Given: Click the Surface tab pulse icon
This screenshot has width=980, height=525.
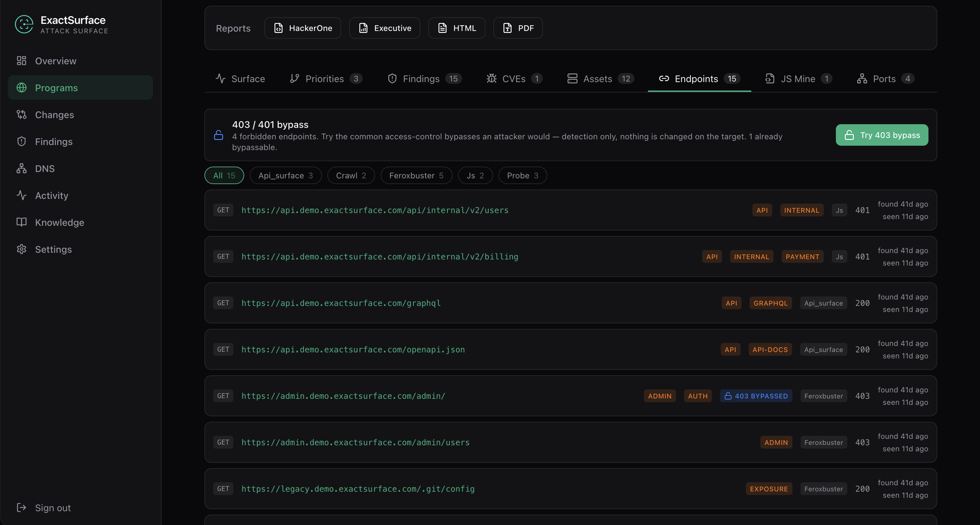Looking at the screenshot, I should 221,79.
